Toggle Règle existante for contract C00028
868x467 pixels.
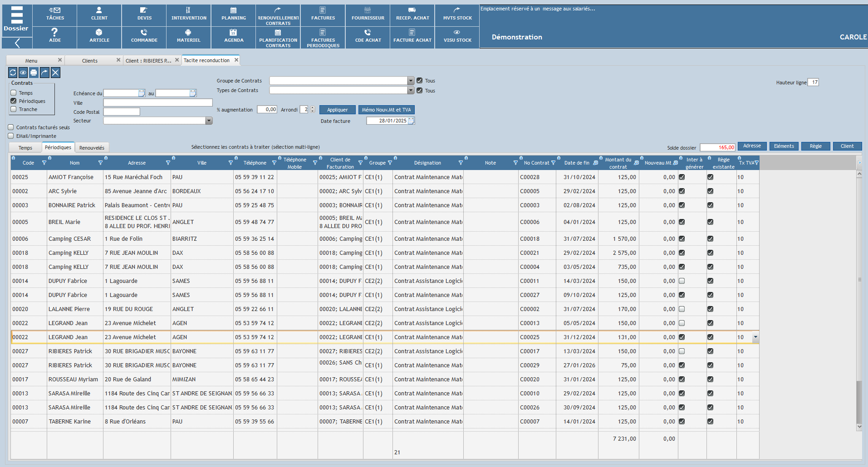710,177
